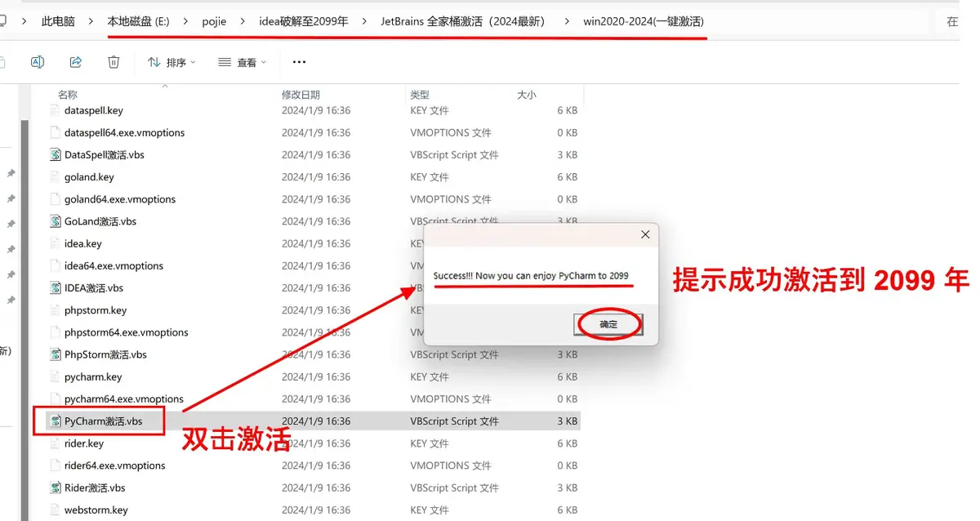
Task: Close the Success message dialog with X
Action: 645,234
